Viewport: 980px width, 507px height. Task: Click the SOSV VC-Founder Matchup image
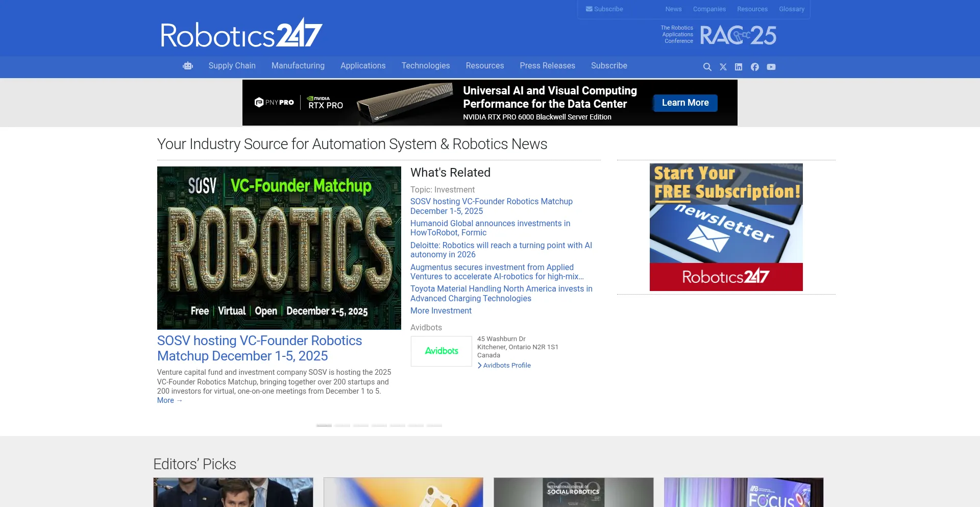pos(279,248)
